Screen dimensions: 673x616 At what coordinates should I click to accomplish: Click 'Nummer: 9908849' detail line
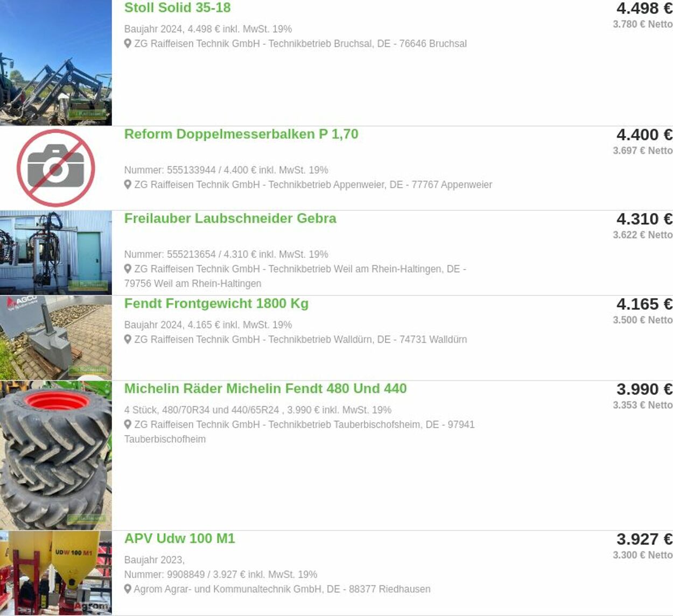(x=221, y=575)
